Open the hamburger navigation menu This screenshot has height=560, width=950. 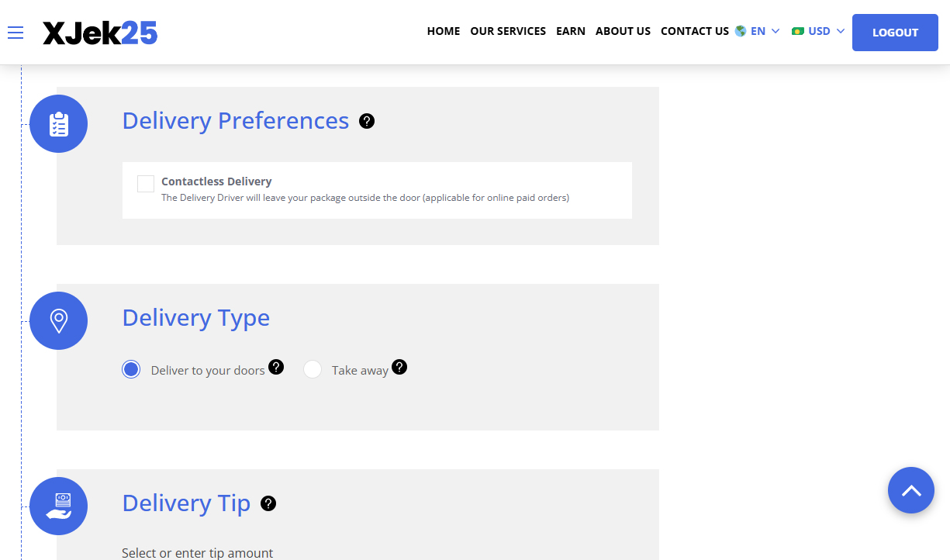tap(15, 33)
